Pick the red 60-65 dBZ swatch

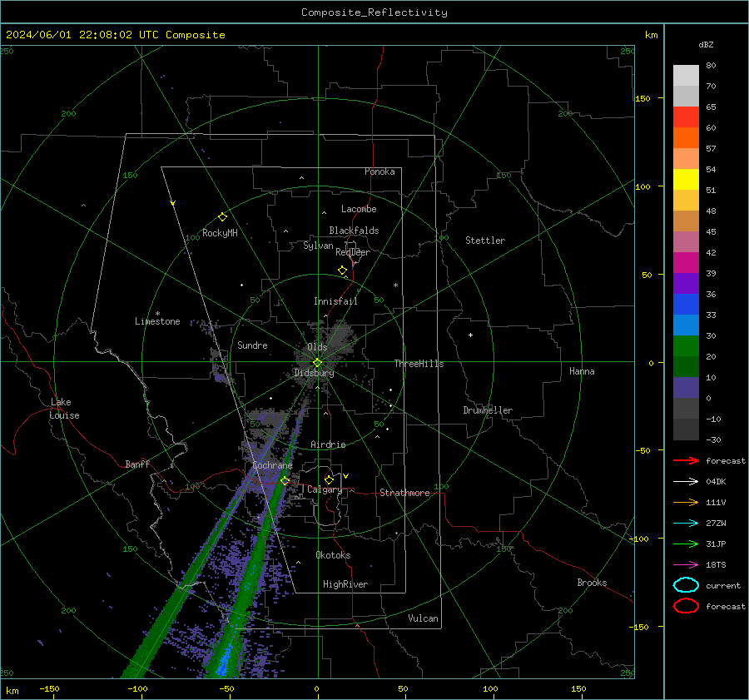686,117
